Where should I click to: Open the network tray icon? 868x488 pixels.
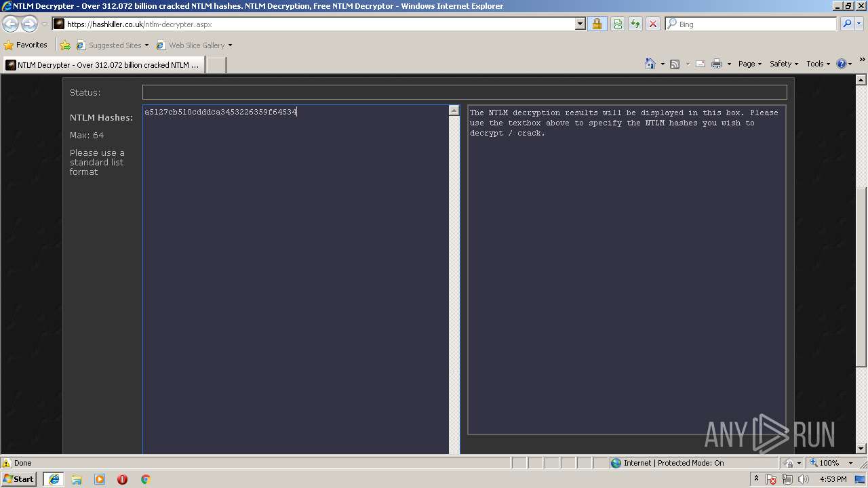pos(787,479)
